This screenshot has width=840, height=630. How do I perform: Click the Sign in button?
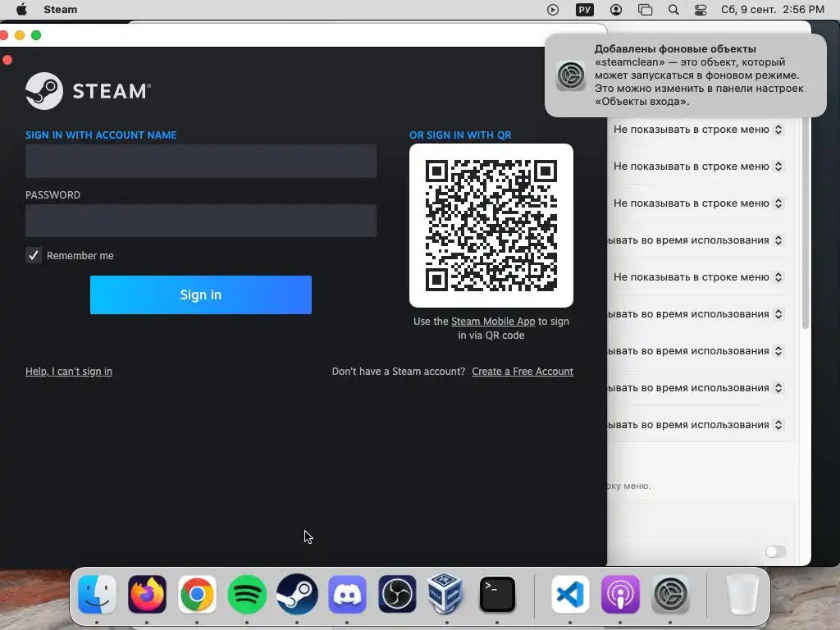click(x=201, y=294)
